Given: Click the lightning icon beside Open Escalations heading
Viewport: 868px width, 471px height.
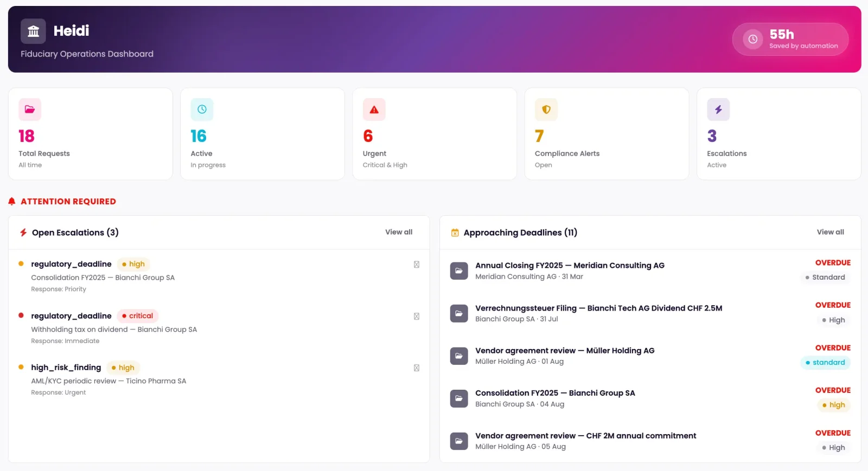Looking at the screenshot, I should [x=23, y=233].
